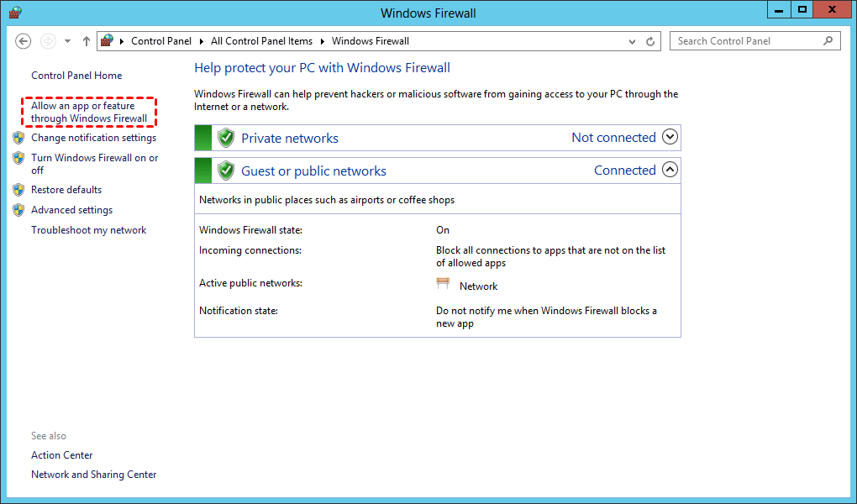The image size is (857, 504).
Task: Click the Notification state label
Action: pos(239,311)
